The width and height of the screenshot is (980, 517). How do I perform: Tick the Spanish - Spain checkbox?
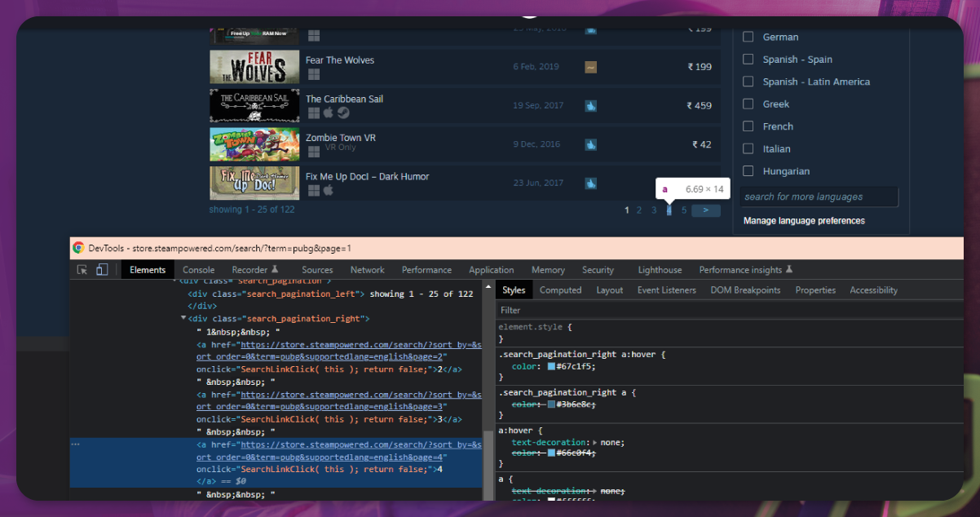coord(748,59)
